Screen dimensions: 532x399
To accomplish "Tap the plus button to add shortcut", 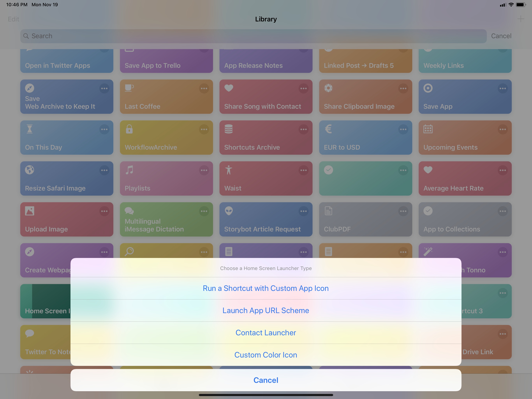I will point(521,19).
